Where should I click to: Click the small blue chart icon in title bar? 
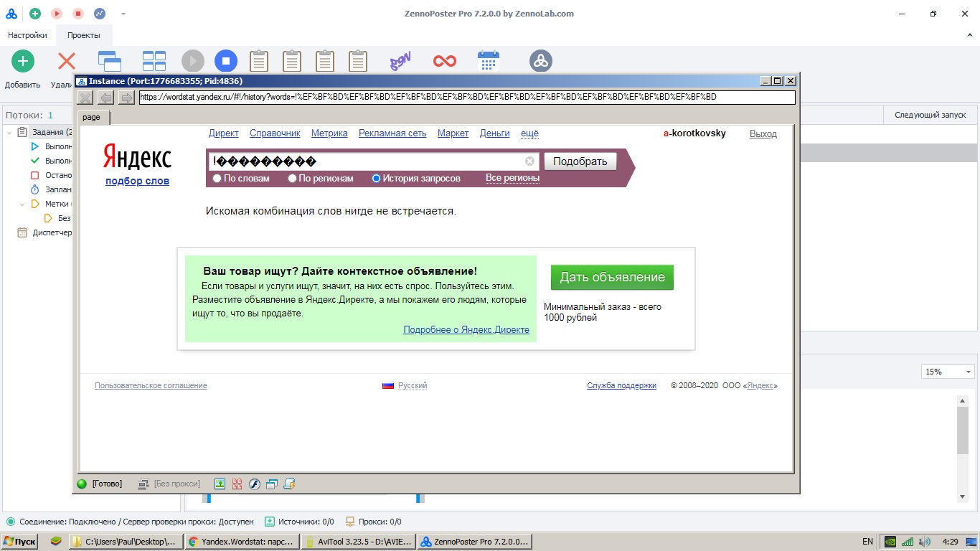[x=100, y=14]
